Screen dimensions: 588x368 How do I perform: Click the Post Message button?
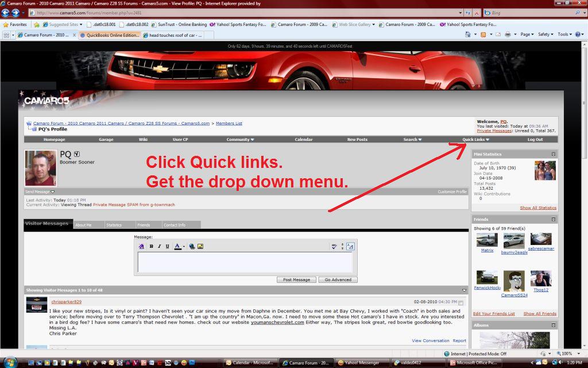[x=296, y=279]
